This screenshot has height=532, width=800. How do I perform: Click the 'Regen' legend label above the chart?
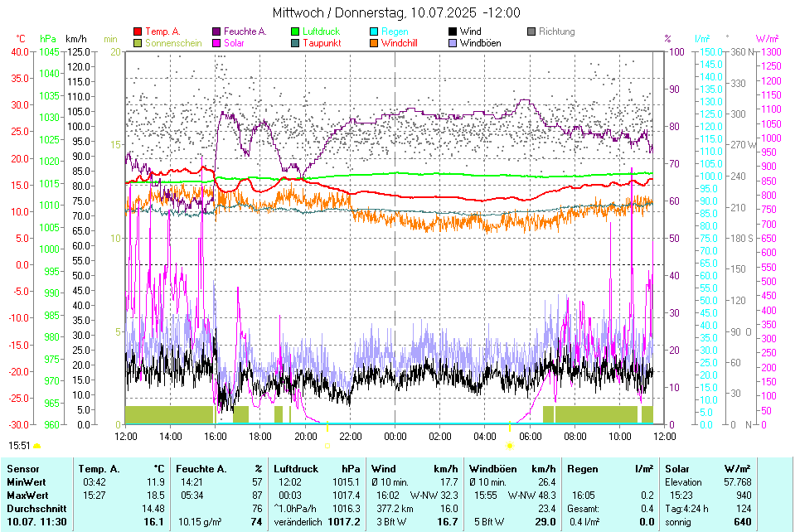click(x=395, y=31)
